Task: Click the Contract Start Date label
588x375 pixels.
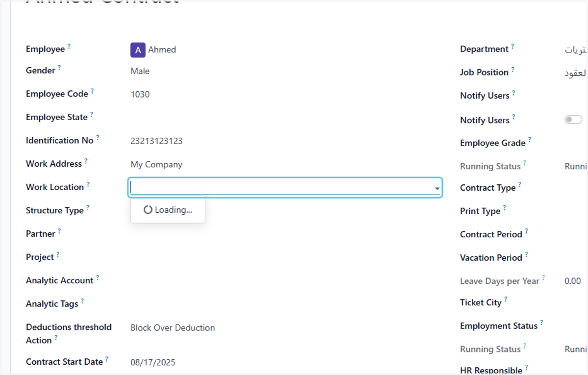Action: tap(64, 362)
